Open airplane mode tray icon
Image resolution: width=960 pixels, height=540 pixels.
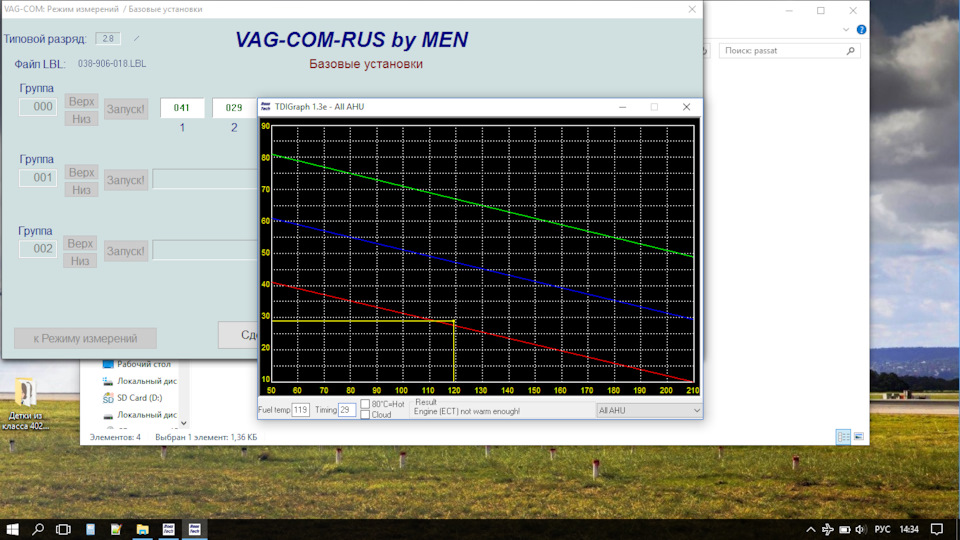coord(828,530)
